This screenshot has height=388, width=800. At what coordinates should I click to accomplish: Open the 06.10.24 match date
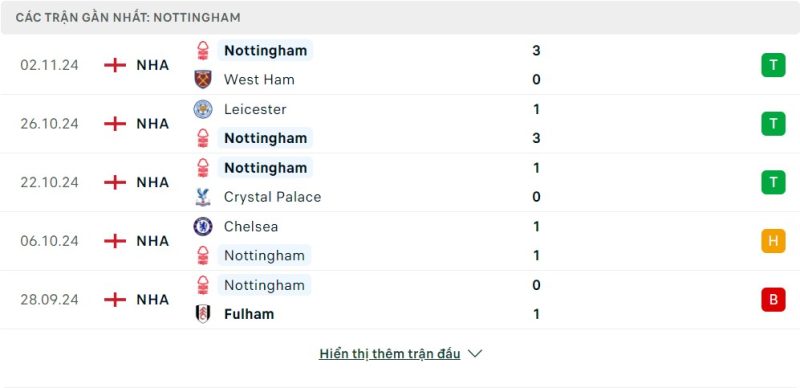pos(49,241)
